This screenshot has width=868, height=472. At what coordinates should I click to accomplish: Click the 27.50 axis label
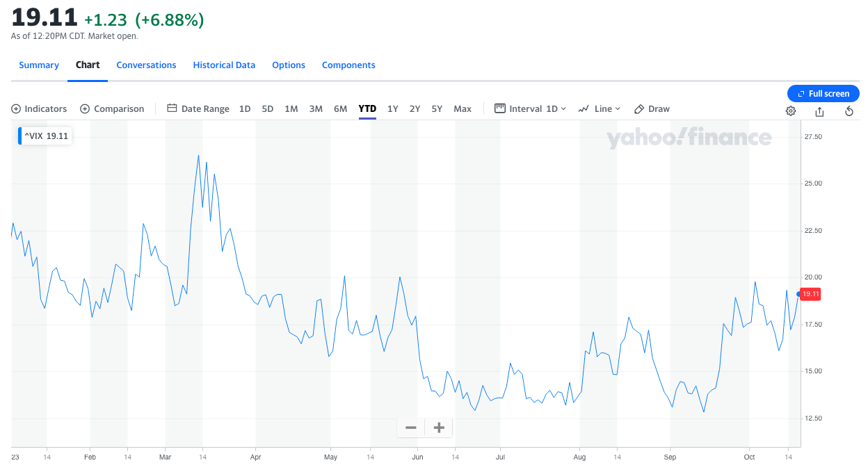pos(813,137)
